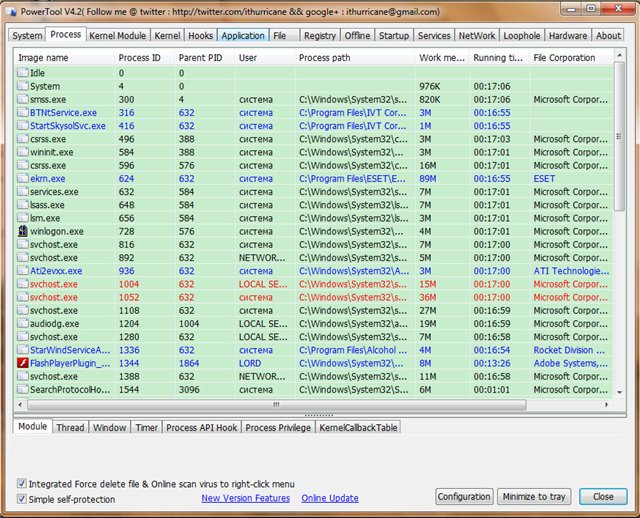This screenshot has width=640, height=518.
Task: Click the vertical scrollbar thumb
Action: coord(619,136)
